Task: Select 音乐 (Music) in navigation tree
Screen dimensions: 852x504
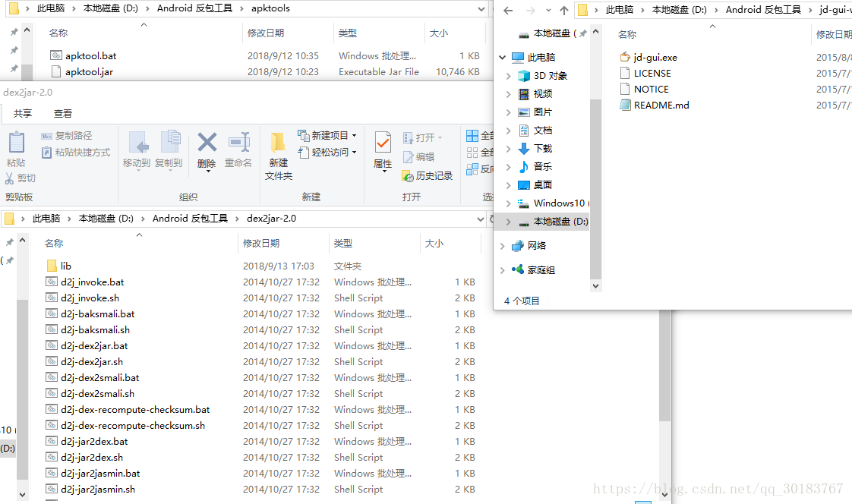Action: (543, 167)
